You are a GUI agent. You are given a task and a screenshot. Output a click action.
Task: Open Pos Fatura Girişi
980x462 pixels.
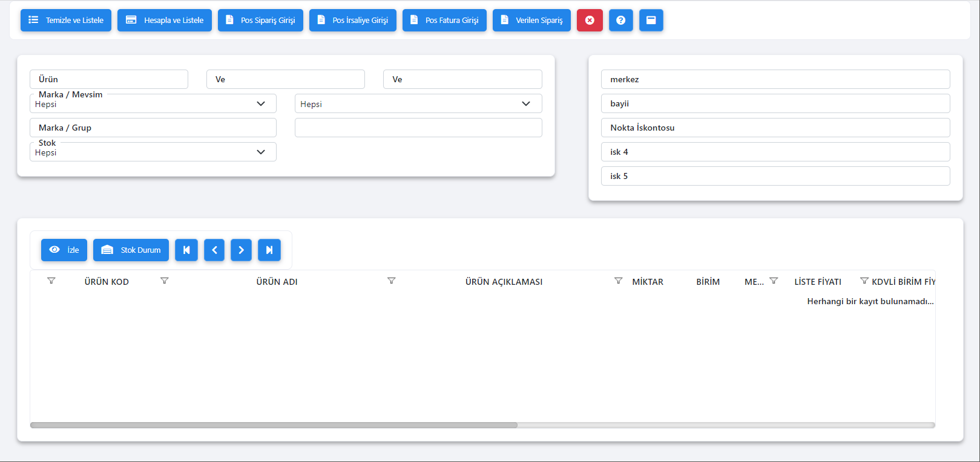pyautogui.click(x=444, y=20)
